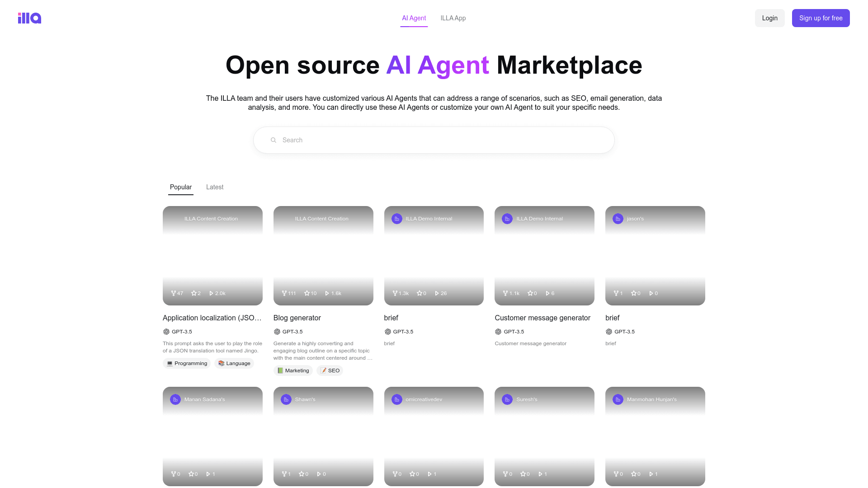Open the Blog generator title link
Image resolution: width=868 pixels, height=488 pixels.
297,318
